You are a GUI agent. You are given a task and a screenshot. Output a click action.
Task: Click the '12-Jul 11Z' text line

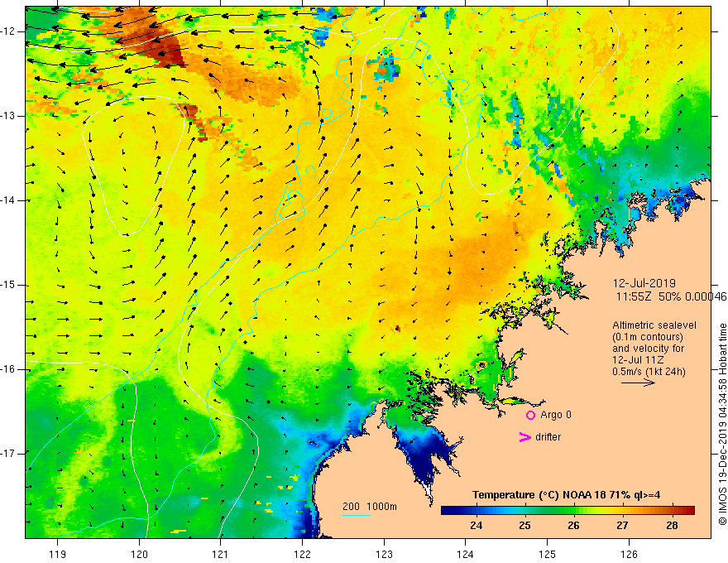click(x=638, y=360)
